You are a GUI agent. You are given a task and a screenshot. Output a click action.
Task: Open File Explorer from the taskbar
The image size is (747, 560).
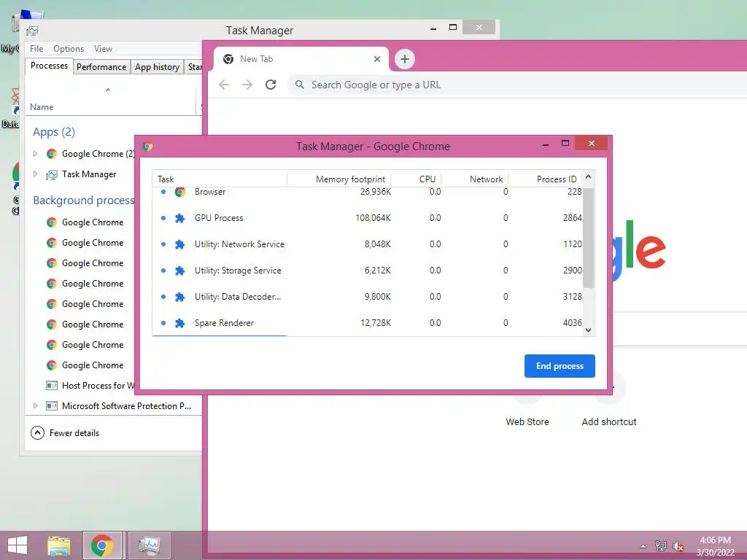point(59,545)
